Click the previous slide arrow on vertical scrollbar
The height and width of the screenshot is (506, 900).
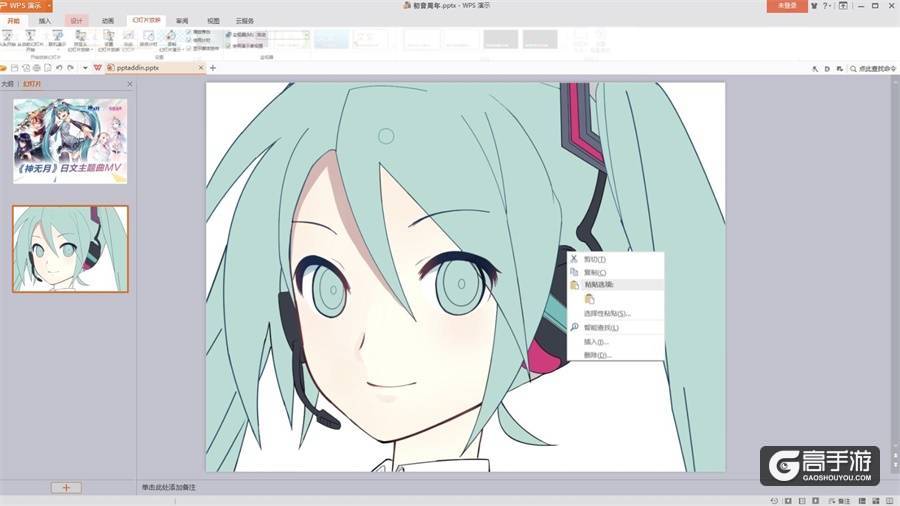click(896, 456)
